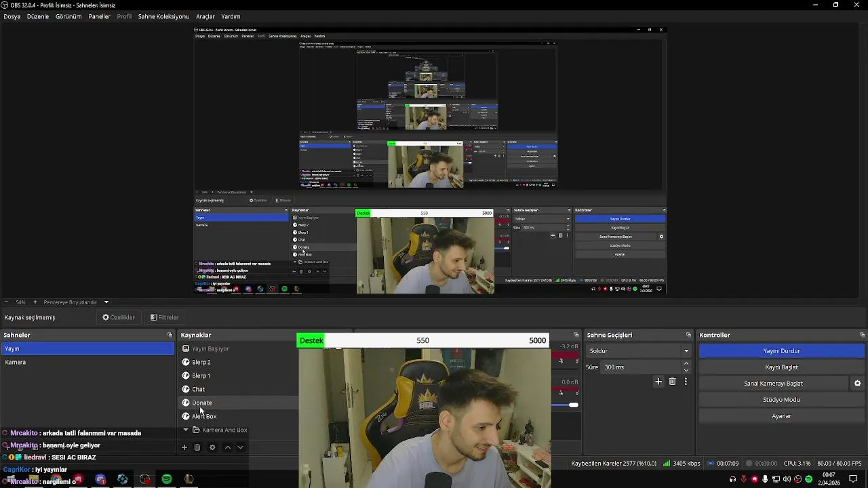Add a new scene transition

[658, 382]
